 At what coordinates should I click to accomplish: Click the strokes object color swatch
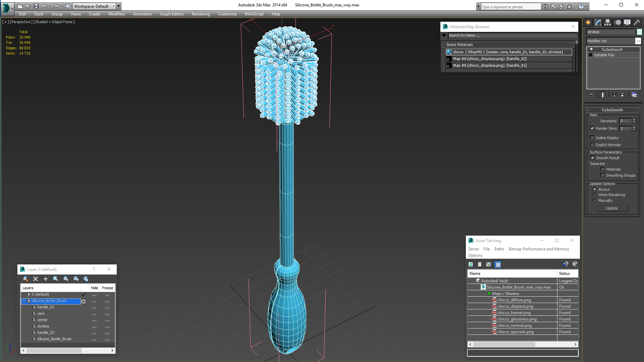[639, 32]
